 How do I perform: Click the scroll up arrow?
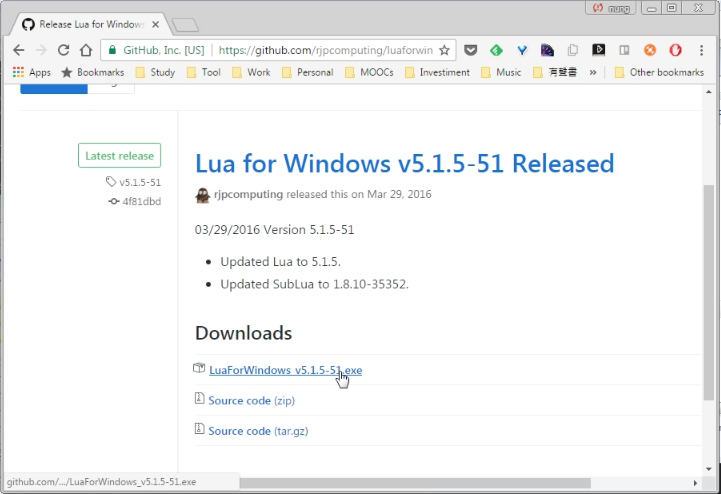click(709, 92)
